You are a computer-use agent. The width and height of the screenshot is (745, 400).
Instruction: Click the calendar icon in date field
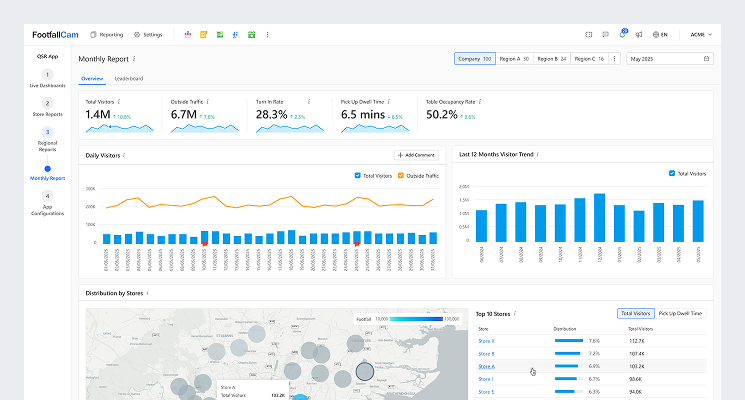(x=707, y=59)
